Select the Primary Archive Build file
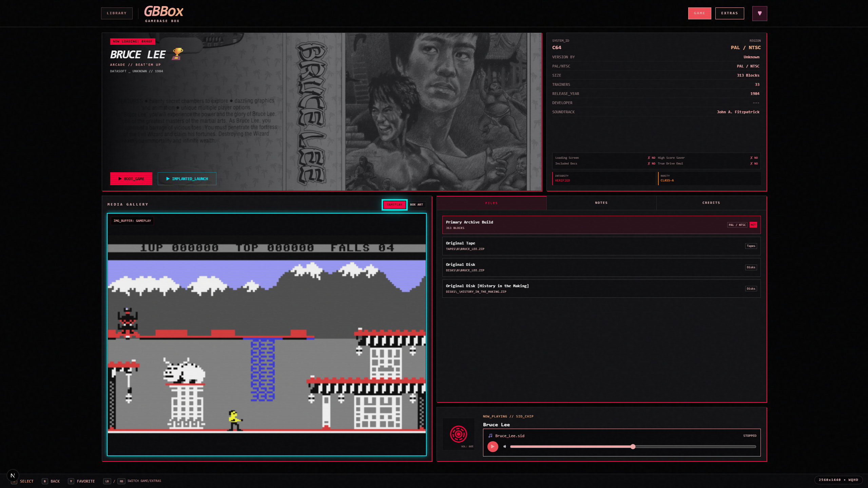 click(x=601, y=225)
